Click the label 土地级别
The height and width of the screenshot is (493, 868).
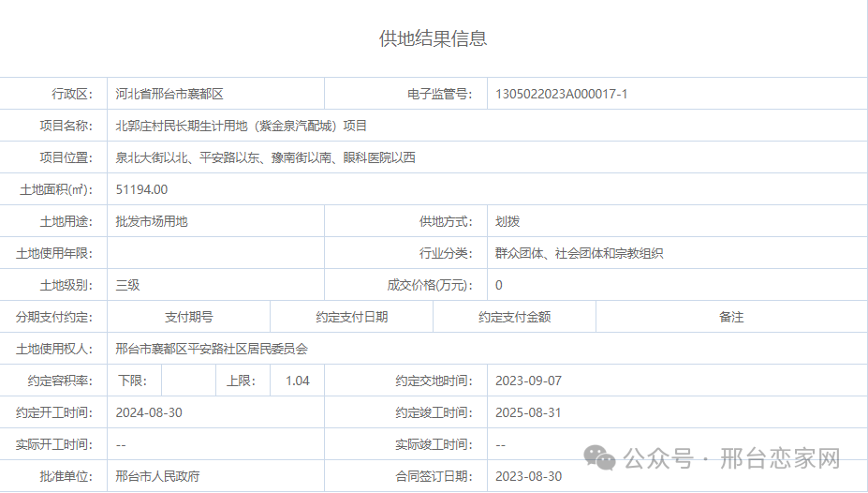point(66,285)
